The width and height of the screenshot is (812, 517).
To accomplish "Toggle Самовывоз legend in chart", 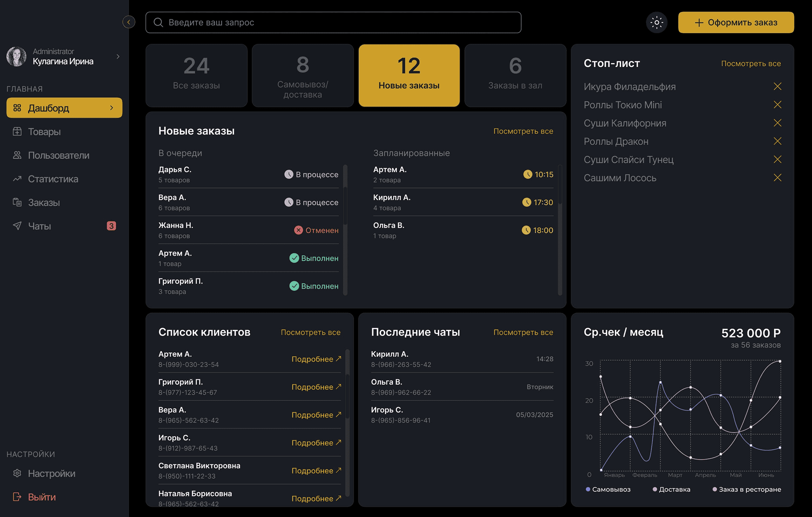I will [608, 489].
